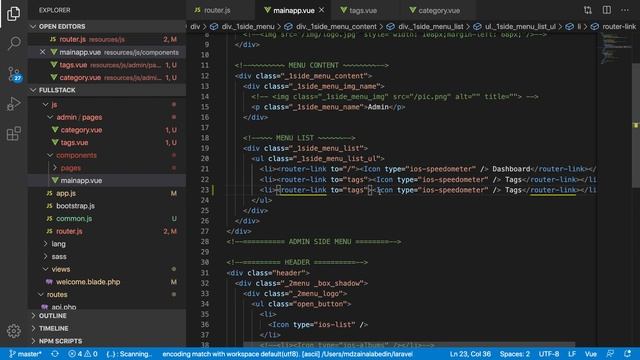The image size is (640, 360).
Task: Click line number 23 in gutter
Action: coord(204,190)
